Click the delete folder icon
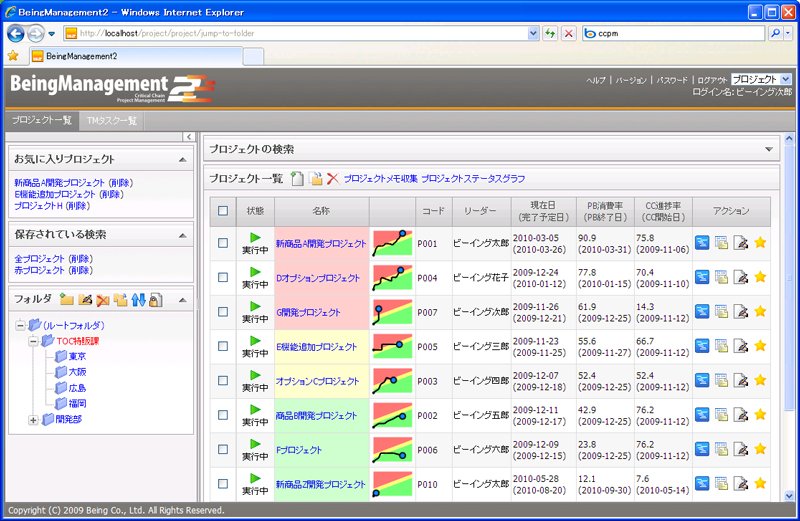This screenshot has height=521, width=800. [x=103, y=300]
